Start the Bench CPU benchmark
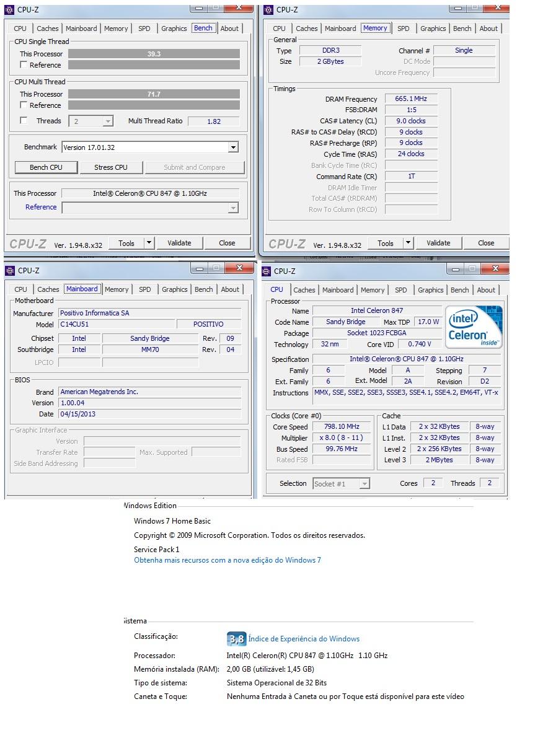This screenshot has height=756, width=548. pyautogui.click(x=46, y=167)
